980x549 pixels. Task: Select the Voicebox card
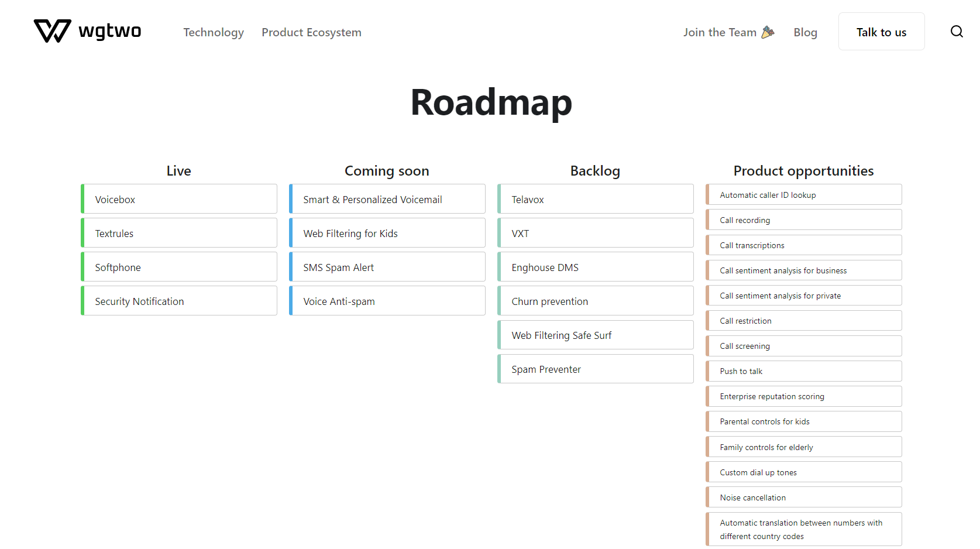point(179,199)
